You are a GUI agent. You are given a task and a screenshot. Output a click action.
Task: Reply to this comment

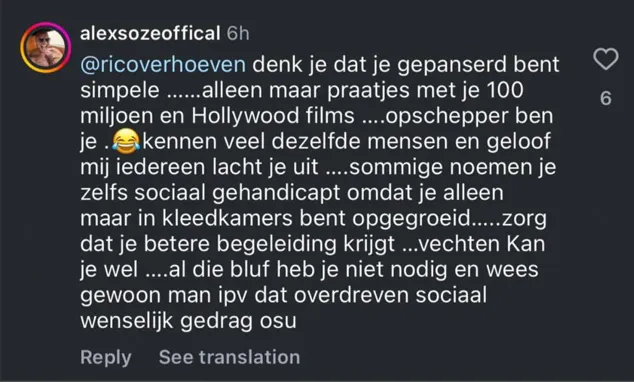click(106, 357)
